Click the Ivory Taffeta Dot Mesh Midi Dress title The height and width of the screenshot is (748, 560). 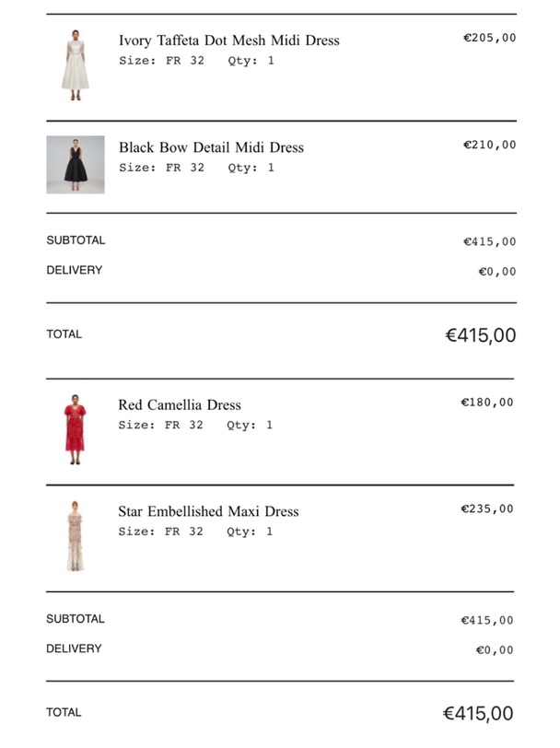click(229, 41)
